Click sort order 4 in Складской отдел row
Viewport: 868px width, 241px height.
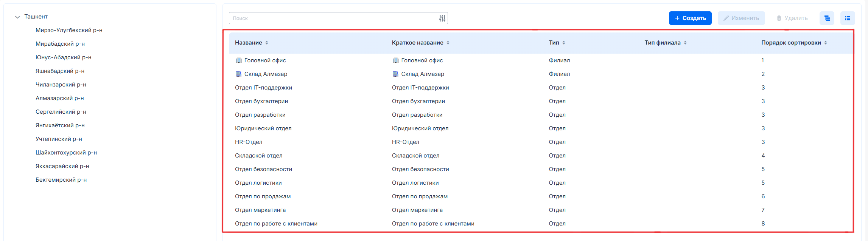point(763,156)
